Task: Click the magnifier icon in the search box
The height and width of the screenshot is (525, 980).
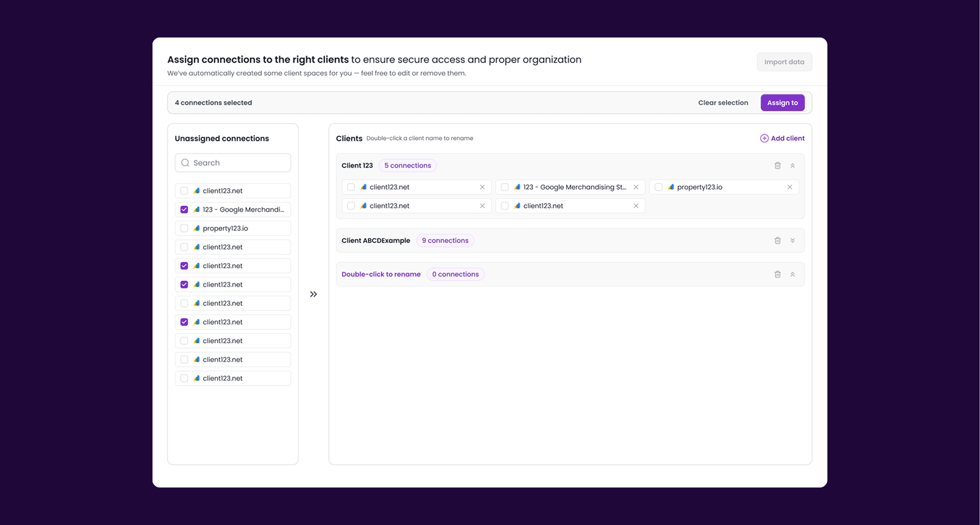Action: pos(185,162)
